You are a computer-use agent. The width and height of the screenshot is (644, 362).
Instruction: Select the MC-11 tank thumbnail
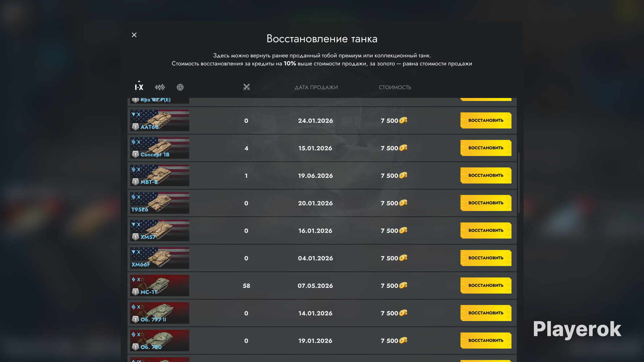coord(160,286)
